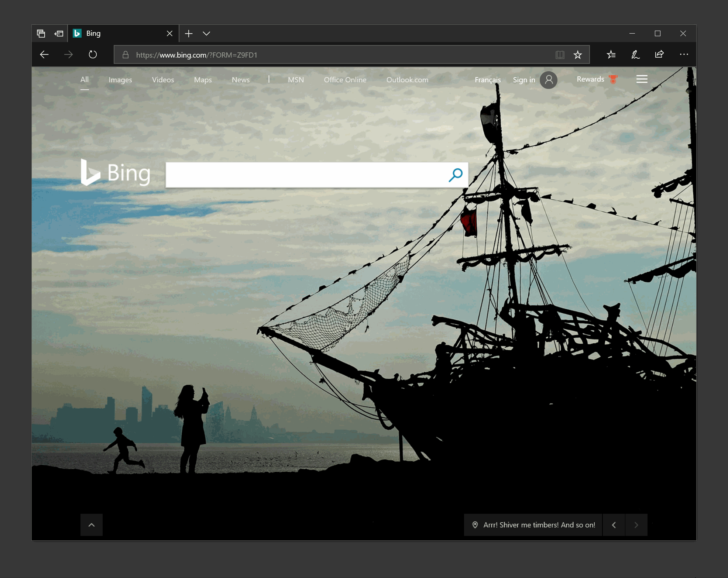This screenshot has width=728, height=578.
Task: Open Make a Web Note with the pen icon
Action: [635, 54]
